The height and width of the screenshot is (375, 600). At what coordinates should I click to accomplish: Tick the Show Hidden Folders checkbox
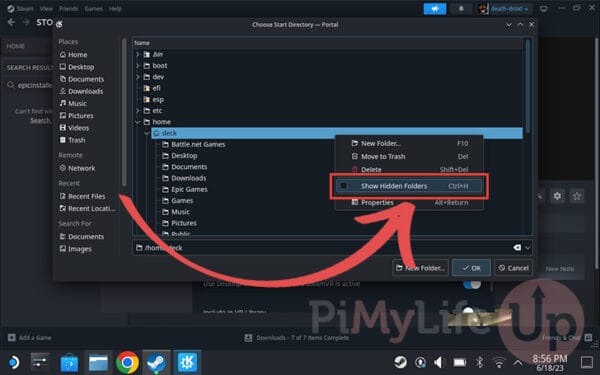[x=344, y=186]
